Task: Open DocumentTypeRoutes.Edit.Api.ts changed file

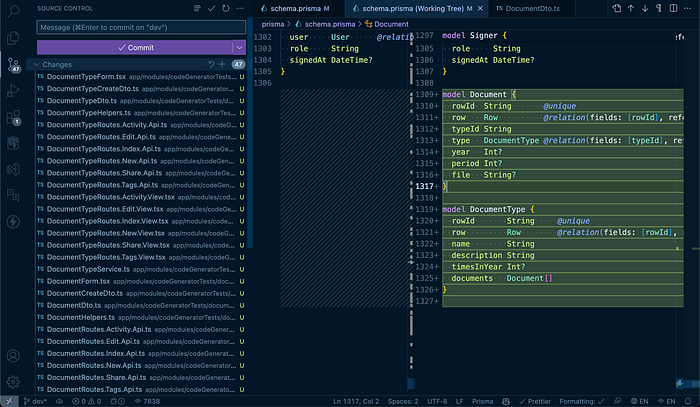Action: 141,137
